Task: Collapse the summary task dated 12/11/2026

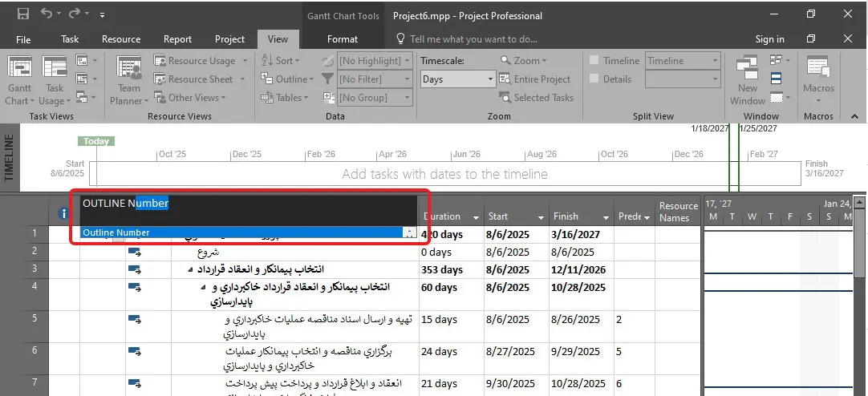Action: pos(190,270)
